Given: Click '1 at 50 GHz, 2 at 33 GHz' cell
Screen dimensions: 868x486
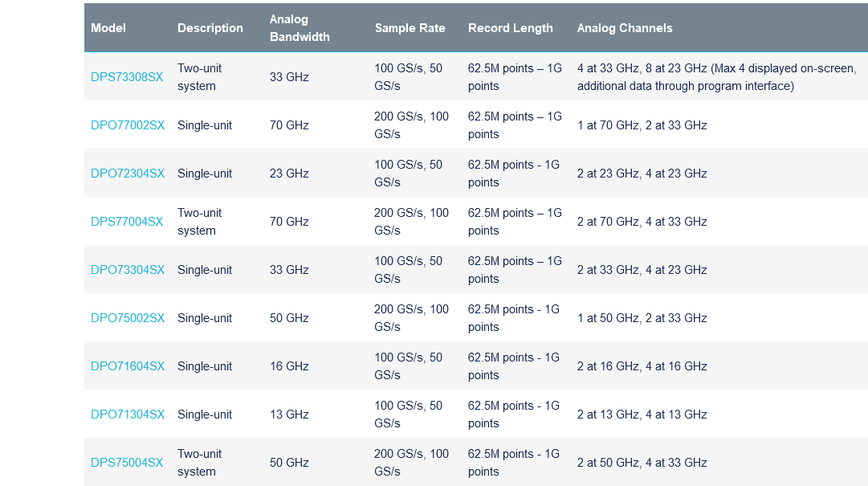Looking at the screenshot, I should tap(642, 318).
